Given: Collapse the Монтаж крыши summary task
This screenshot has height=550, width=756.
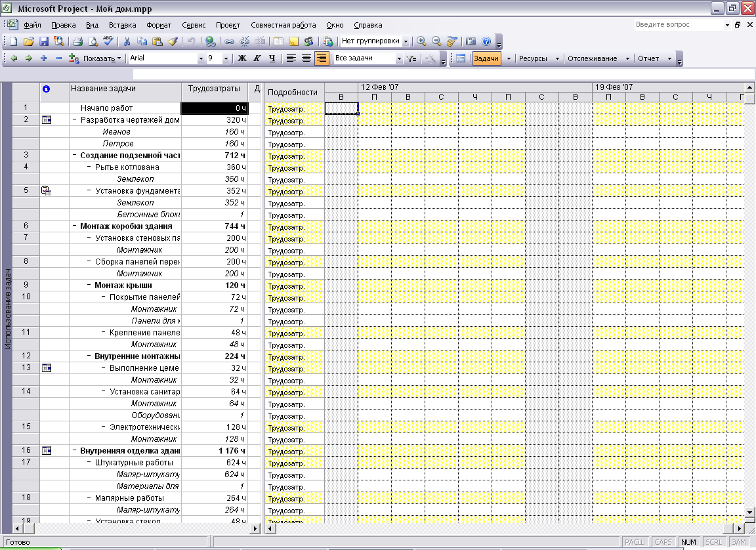Looking at the screenshot, I should tap(89, 285).
